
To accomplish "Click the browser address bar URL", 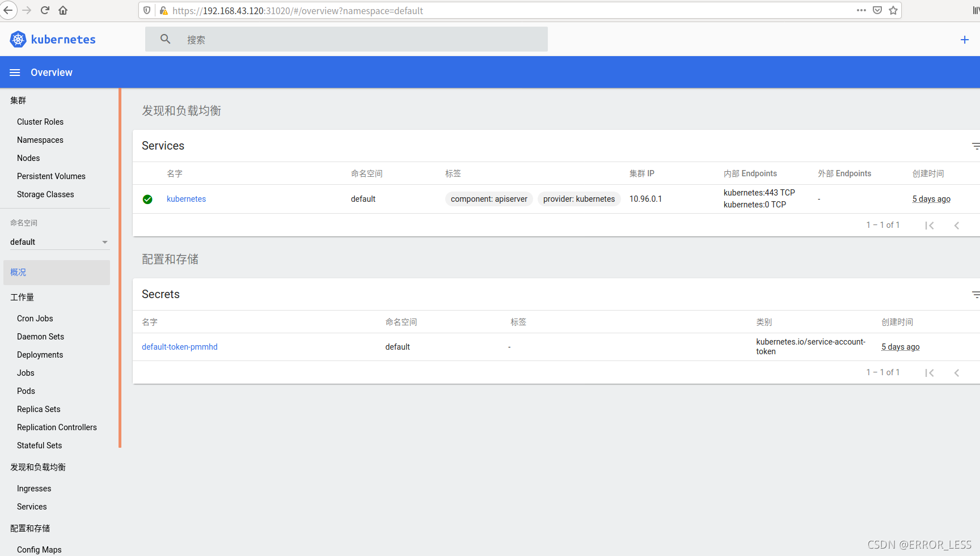I will coord(298,11).
